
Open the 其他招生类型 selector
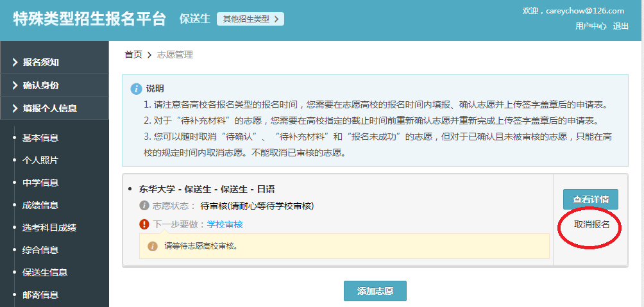point(250,19)
